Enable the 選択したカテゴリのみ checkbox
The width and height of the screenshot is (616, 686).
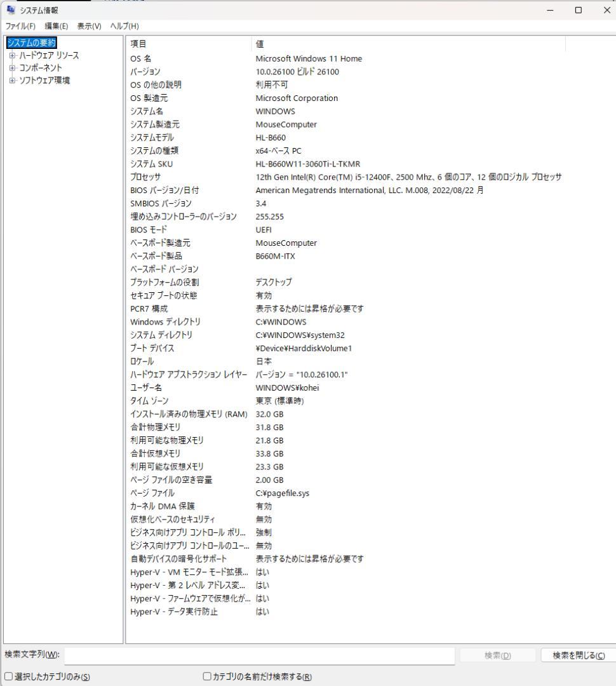8,676
